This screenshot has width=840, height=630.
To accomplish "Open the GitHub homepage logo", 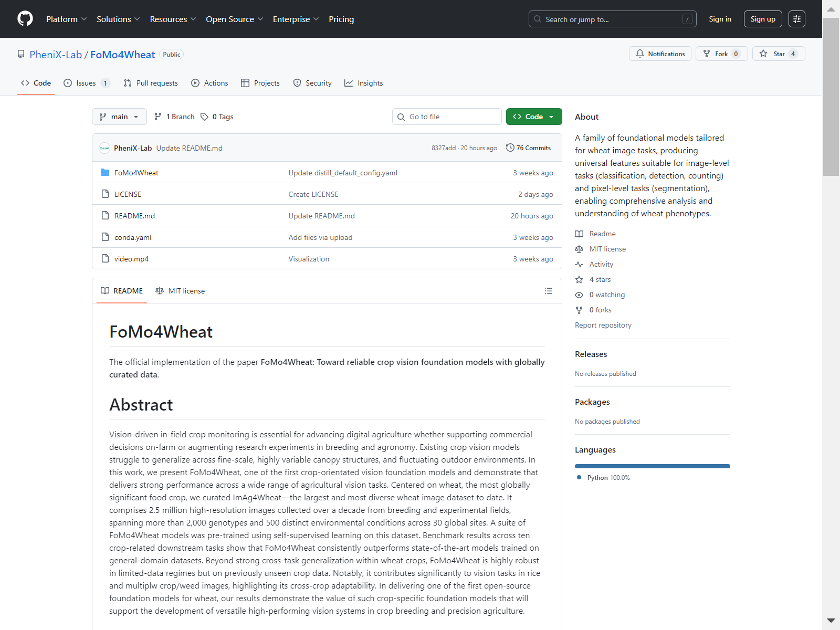I will point(25,19).
